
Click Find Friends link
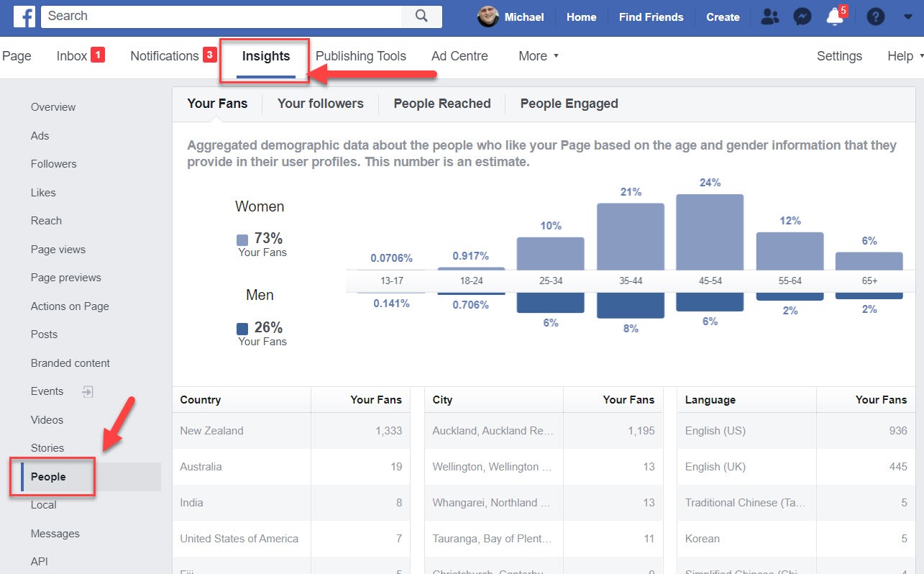point(651,17)
